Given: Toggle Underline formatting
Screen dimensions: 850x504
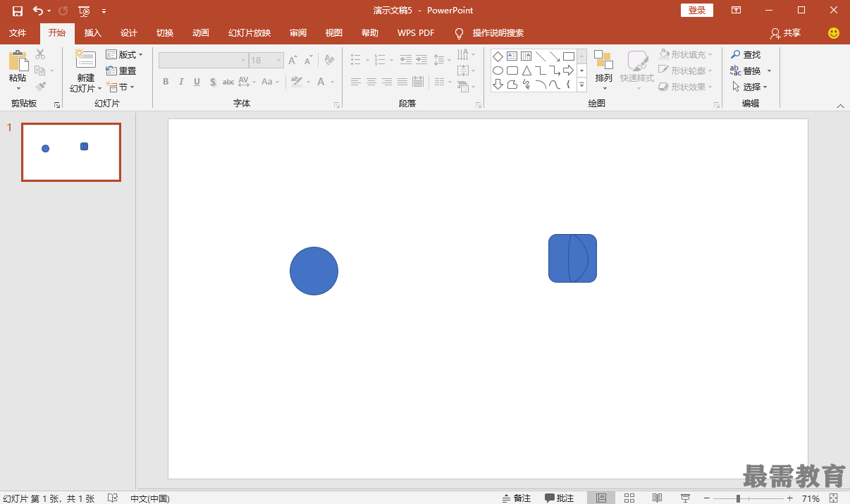Looking at the screenshot, I should tap(197, 82).
